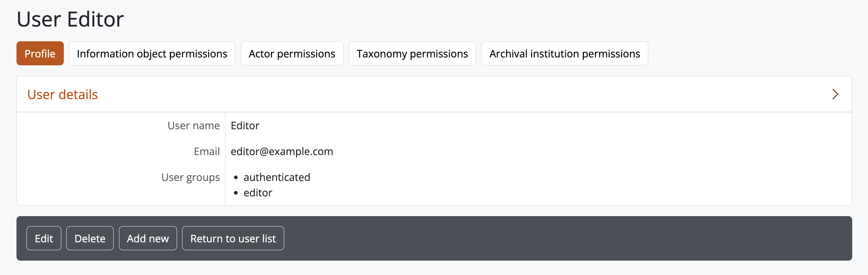Switch to the Profile tab

pos(40,53)
